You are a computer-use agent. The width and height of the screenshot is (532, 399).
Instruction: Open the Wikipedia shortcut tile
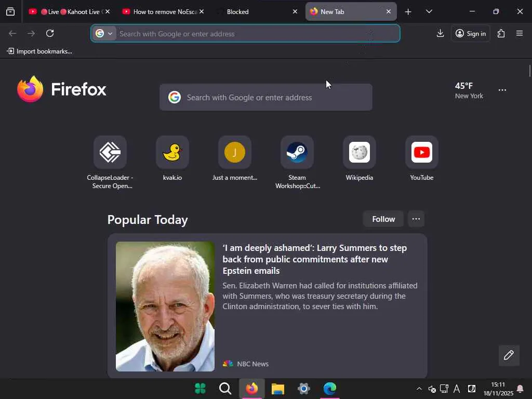click(360, 152)
